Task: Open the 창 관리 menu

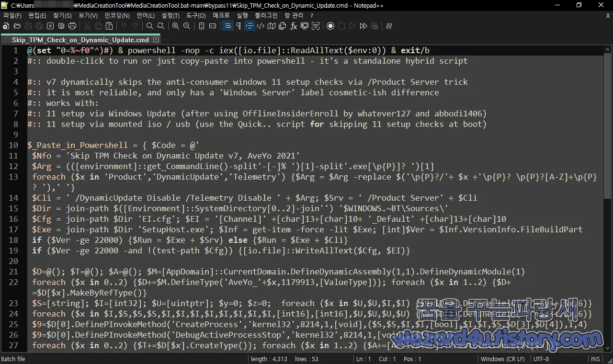Action: [x=294, y=16]
